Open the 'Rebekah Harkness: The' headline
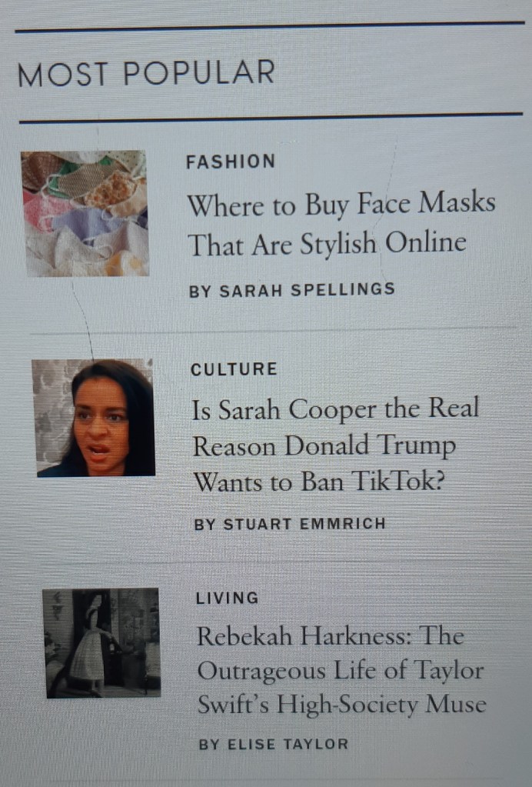 click(x=331, y=636)
